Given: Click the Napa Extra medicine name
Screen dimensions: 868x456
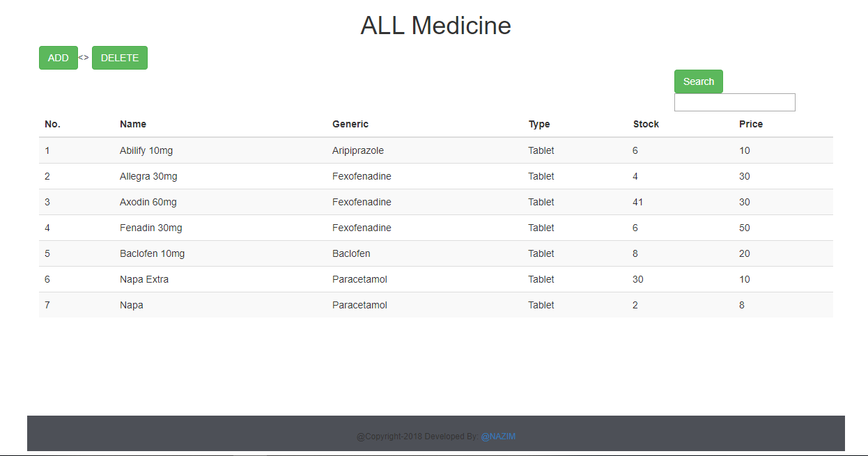Looking at the screenshot, I should point(144,279).
